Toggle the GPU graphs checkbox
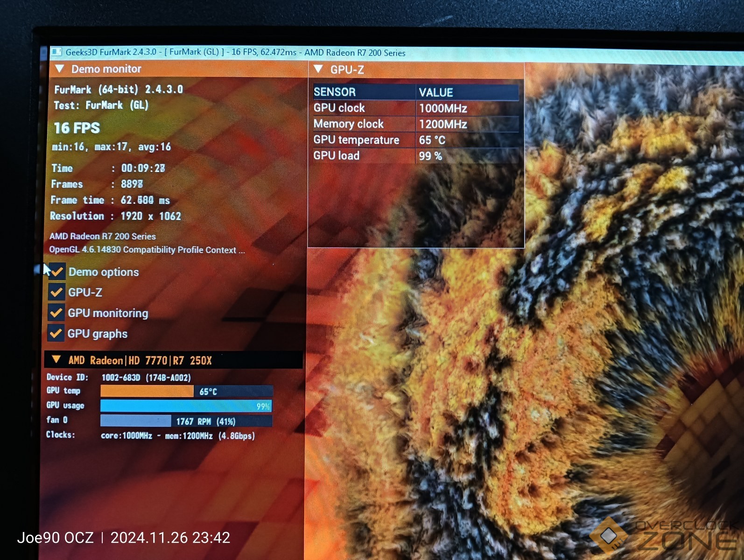This screenshot has width=744, height=560. (56, 333)
